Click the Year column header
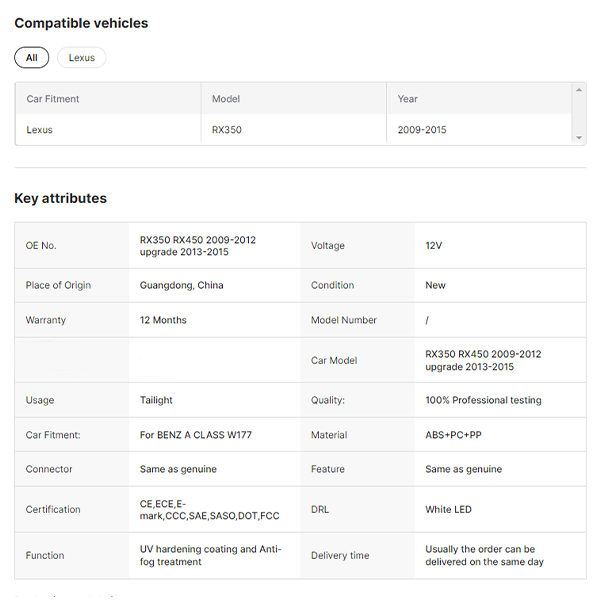The width and height of the screenshot is (600, 600). click(x=408, y=99)
